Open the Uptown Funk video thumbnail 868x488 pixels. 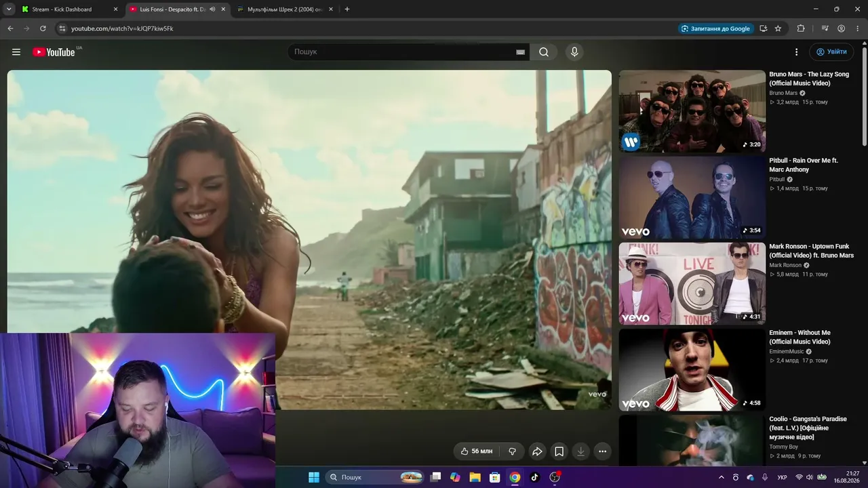(x=692, y=283)
